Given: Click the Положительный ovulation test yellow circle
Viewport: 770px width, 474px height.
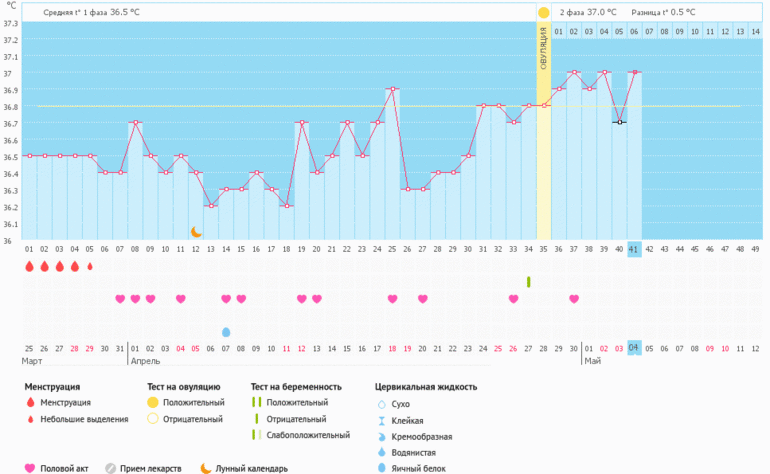Looking at the screenshot, I should click(x=153, y=403).
